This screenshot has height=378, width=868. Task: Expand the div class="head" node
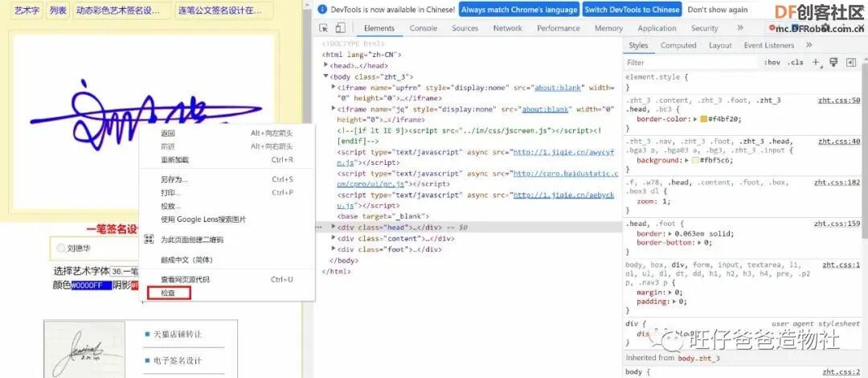pyautogui.click(x=334, y=227)
